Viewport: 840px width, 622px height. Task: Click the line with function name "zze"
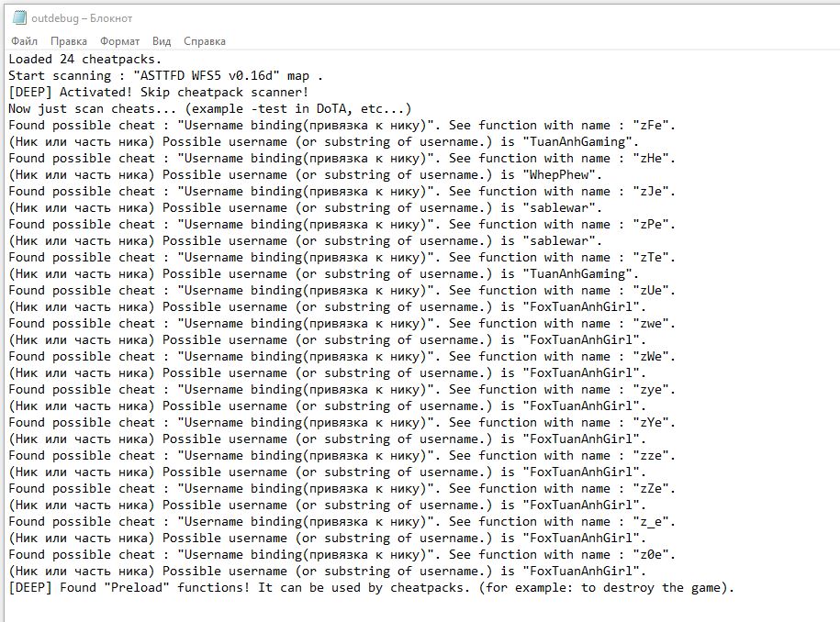[x=342, y=456]
